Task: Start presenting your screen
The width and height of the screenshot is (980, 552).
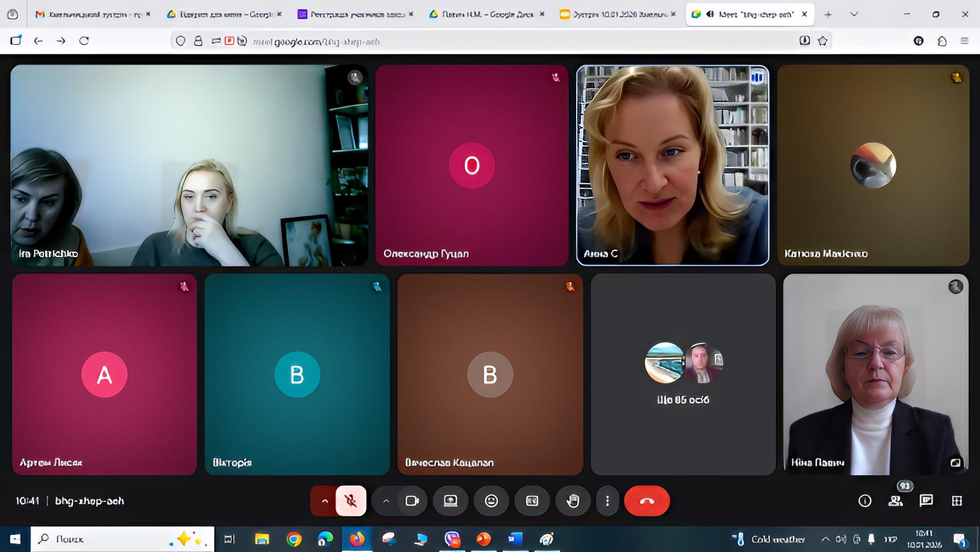Action: 450,501
